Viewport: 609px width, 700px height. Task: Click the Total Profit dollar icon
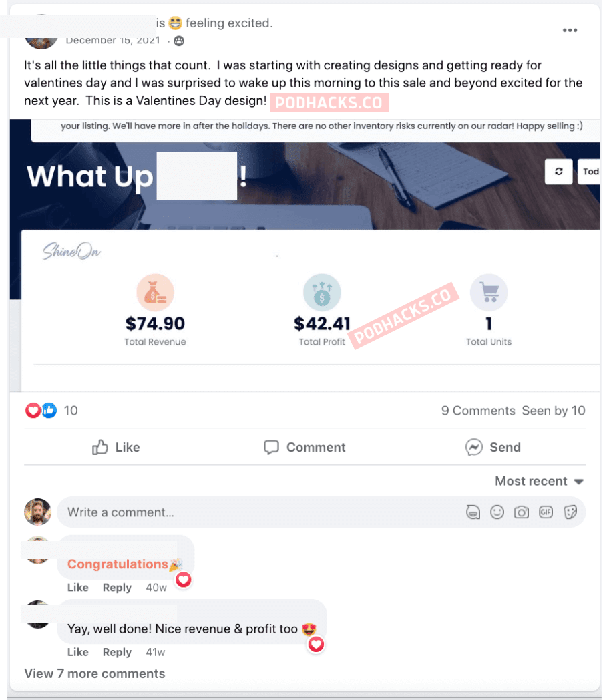tap(322, 293)
